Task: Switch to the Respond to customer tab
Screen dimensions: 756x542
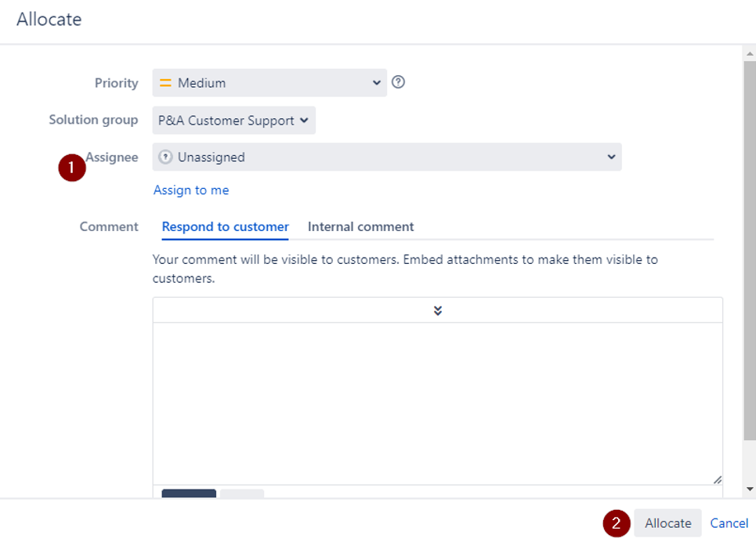Action: (225, 226)
